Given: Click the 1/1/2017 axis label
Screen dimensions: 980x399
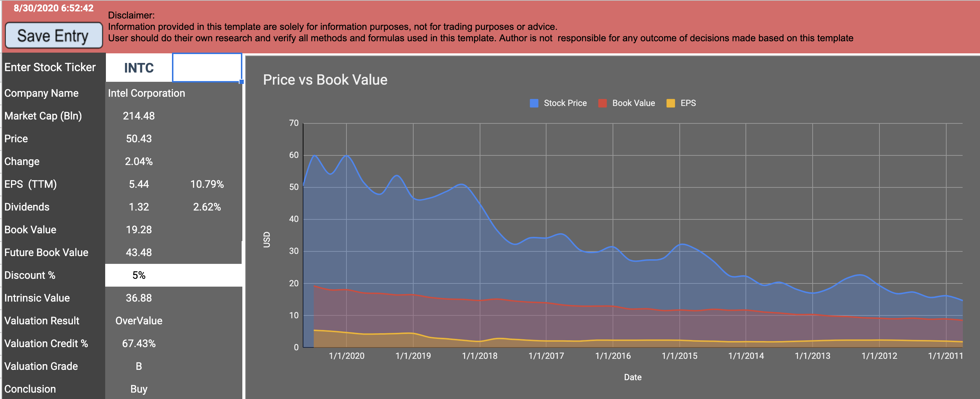Looking at the screenshot, I should (546, 356).
